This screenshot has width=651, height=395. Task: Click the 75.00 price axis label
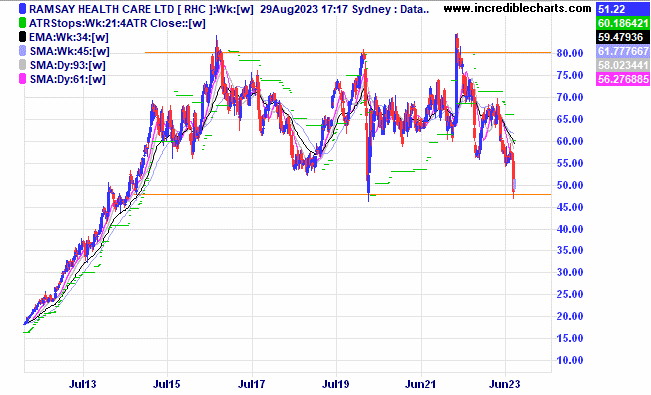pyautogui.click(x=570, y=75)
